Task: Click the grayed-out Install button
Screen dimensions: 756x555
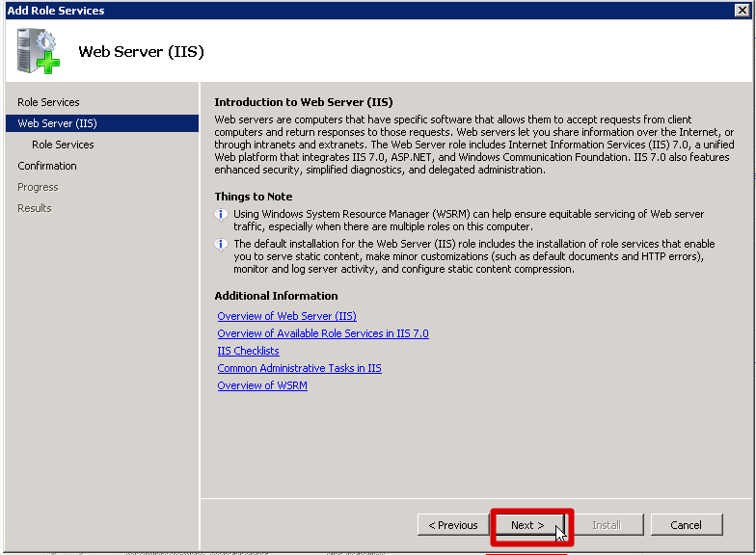Action: [607, 525]
